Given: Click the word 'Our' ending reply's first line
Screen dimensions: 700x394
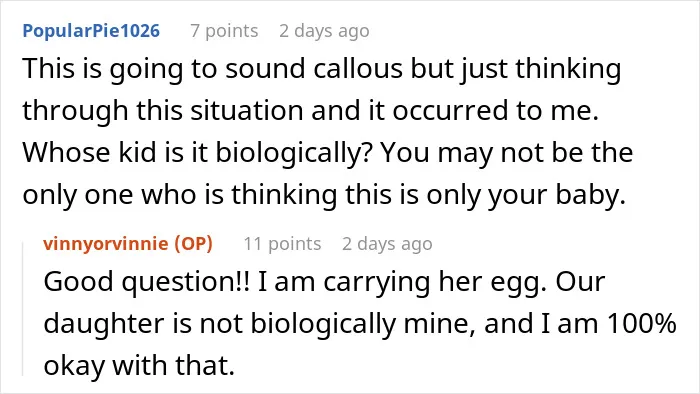Looking at the screenshot, I should (x=580, y=282).
